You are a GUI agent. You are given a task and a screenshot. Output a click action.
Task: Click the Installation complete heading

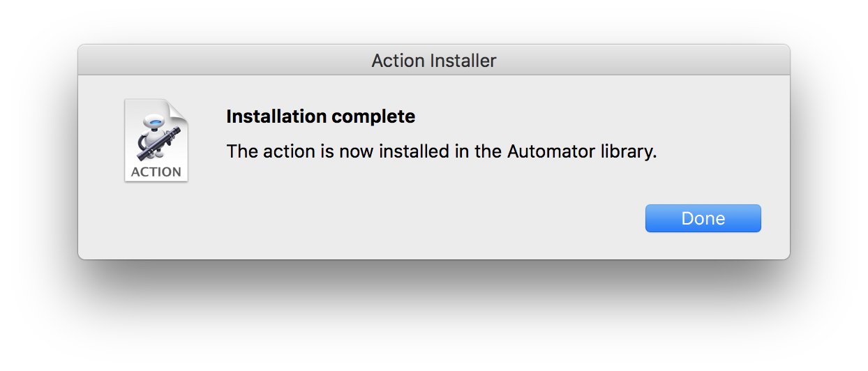(x=321, y=116)
